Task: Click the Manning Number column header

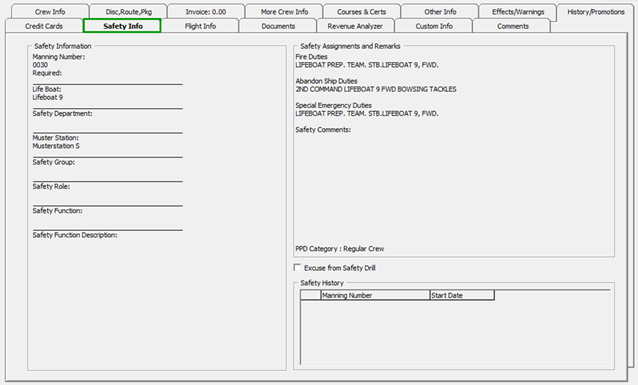Action: 376,295
